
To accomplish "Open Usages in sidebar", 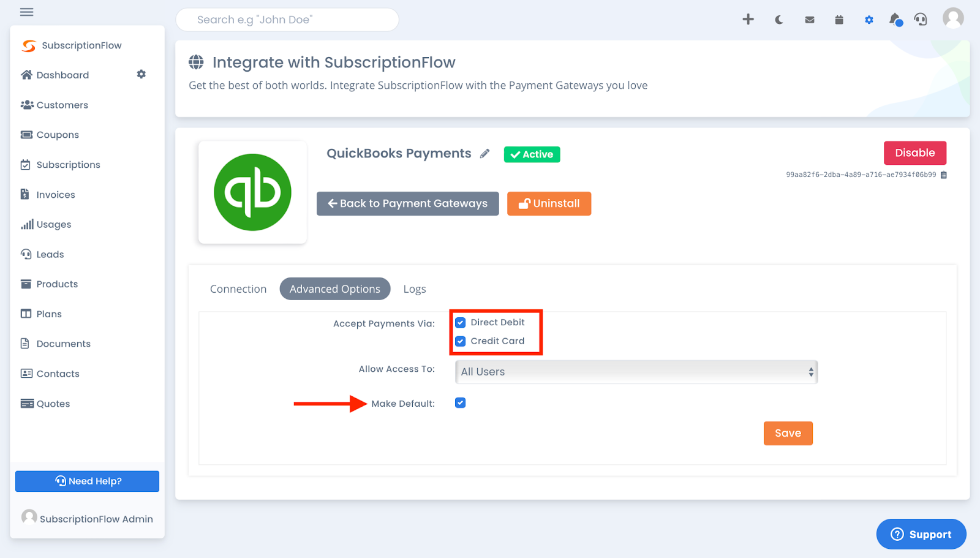I will pos(46,225).
